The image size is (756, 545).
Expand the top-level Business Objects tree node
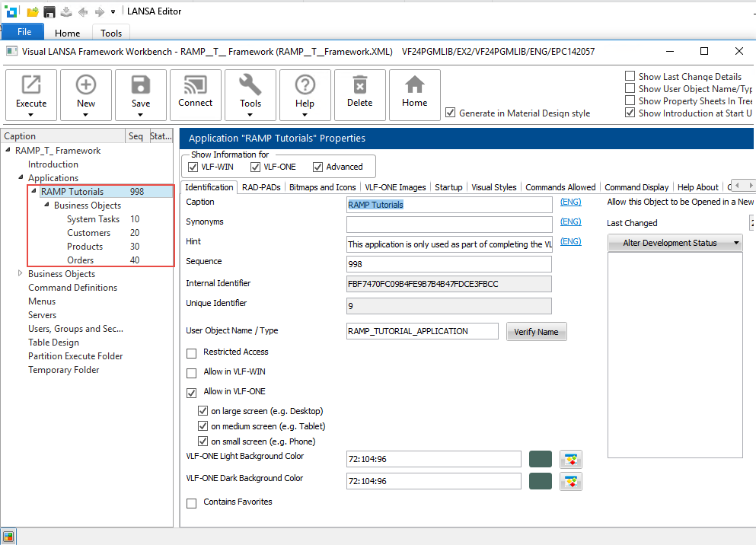21,274
